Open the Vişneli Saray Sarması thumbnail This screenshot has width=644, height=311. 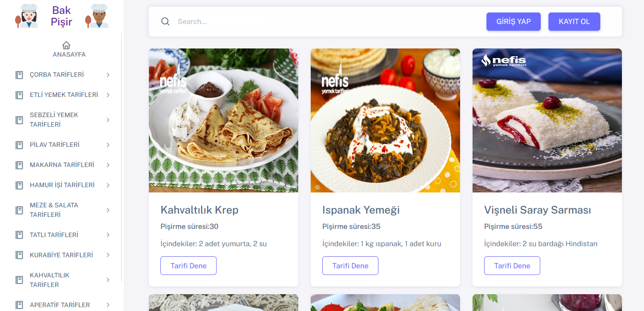547,120
